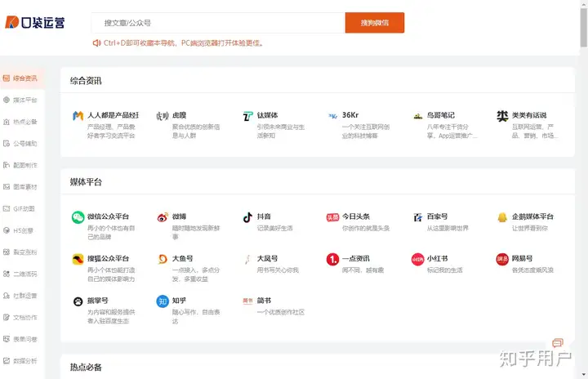Viewport: 588px width, 379px height.
Task: Click the 二维活码 sidebar icon
Action: tap(7, 274)
